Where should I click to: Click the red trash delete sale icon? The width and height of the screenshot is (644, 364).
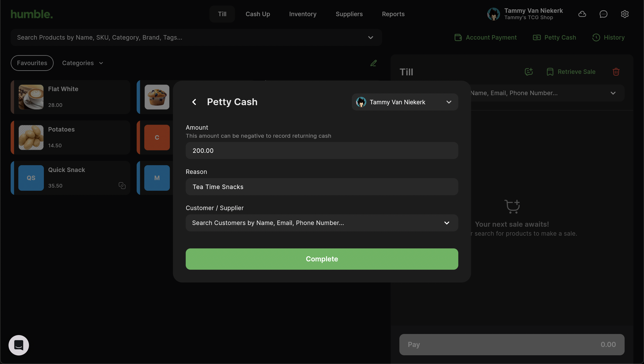616,72
